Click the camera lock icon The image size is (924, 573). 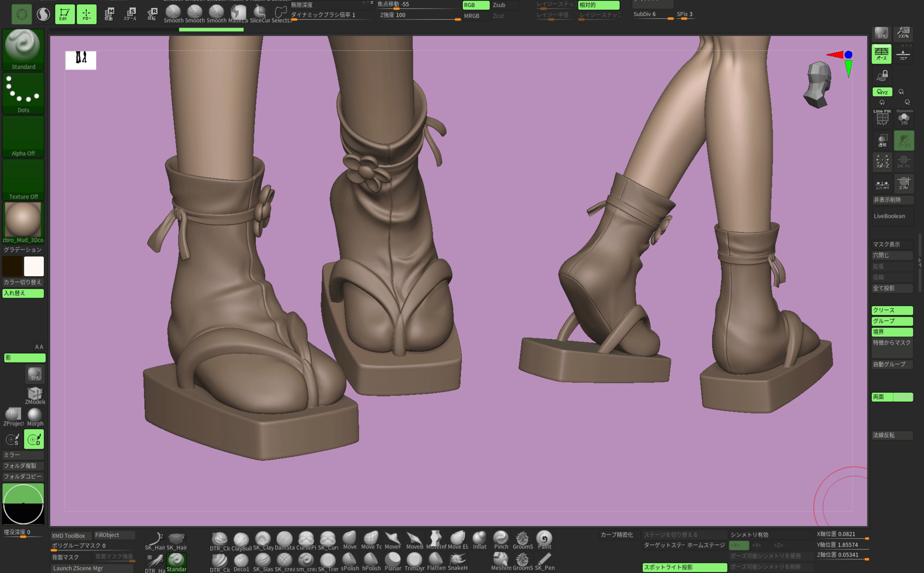coord(882,76)
